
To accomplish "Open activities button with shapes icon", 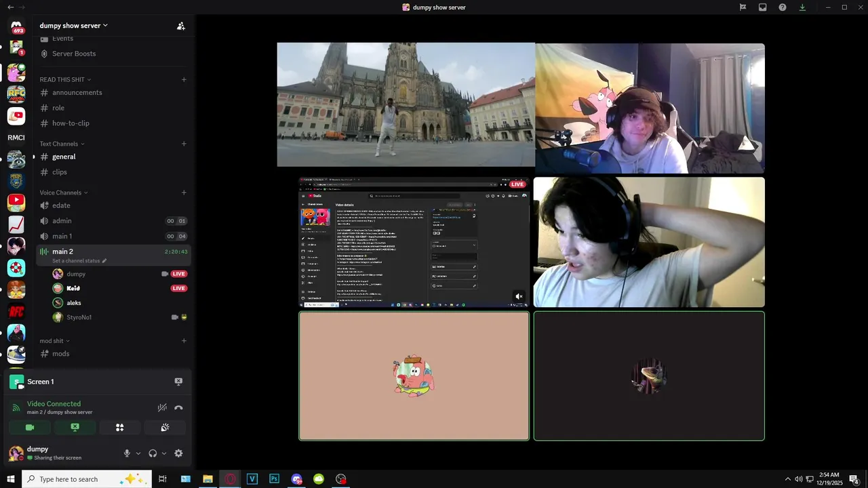I will (x=120, y=428).
